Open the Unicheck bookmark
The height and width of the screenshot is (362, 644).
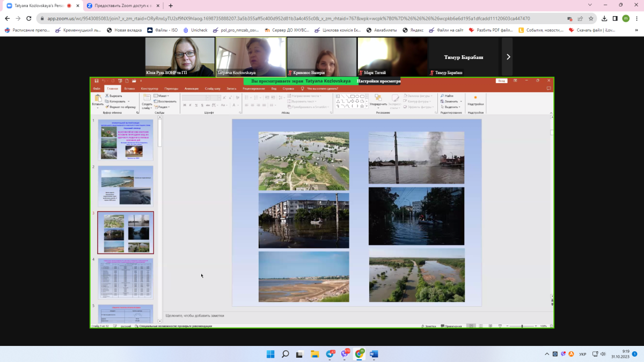(x=195, y=30)
